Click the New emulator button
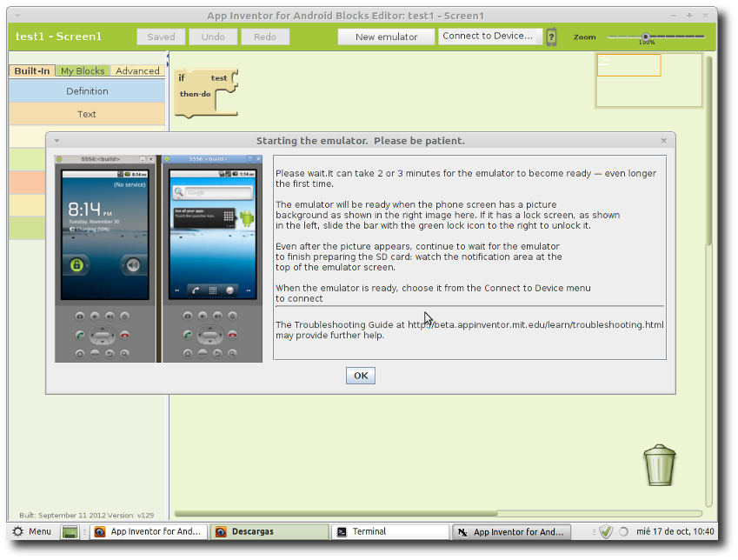738x560 pixels. (x=386, y=37)
